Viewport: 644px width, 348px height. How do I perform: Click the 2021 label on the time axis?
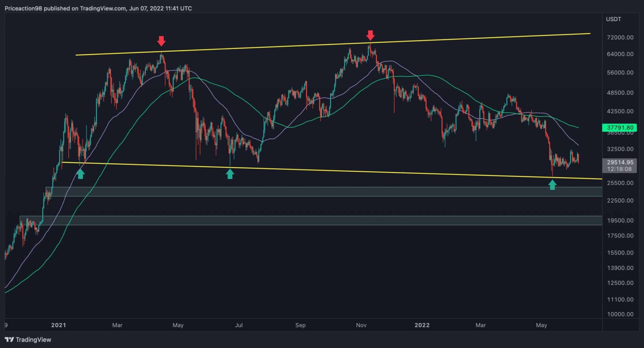(x=58, y=325)
